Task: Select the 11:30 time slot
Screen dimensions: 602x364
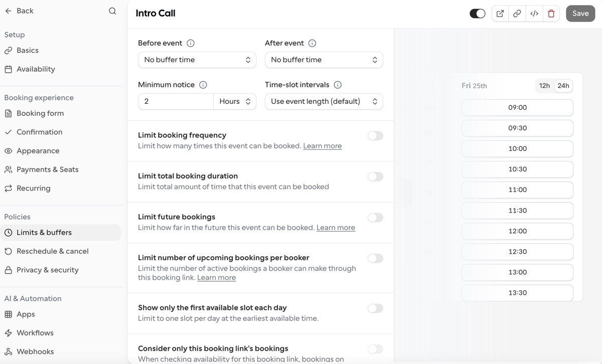Action: pos(517,211)
